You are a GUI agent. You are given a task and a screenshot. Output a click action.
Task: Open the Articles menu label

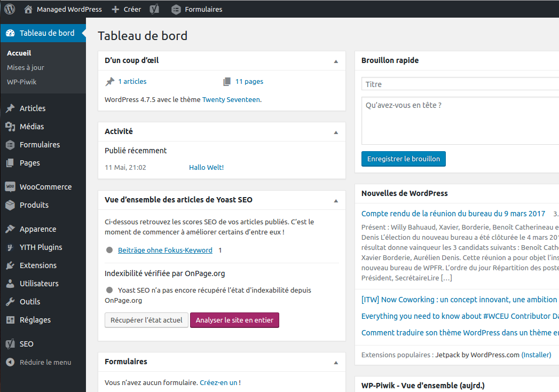tap(33, 108)
